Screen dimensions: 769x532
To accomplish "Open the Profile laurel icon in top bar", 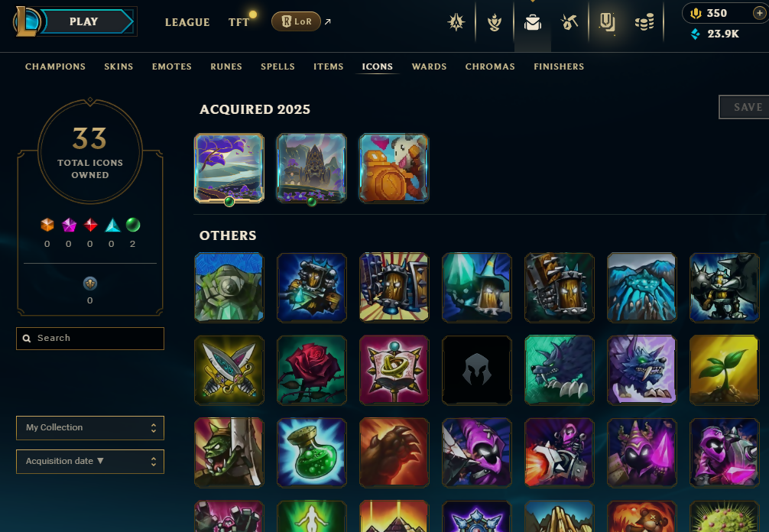I will click(x=495, y=22).
